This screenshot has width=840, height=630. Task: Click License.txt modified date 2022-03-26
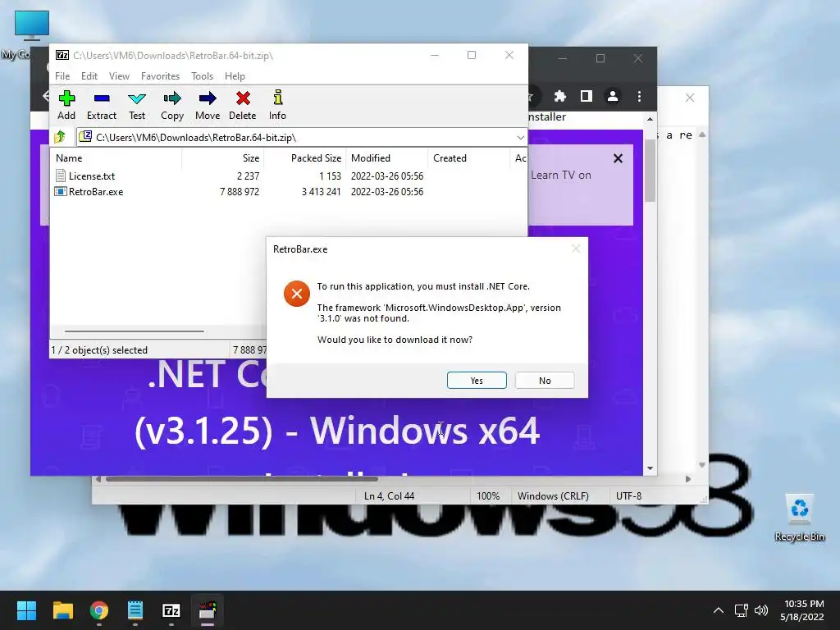pos(387,176)
